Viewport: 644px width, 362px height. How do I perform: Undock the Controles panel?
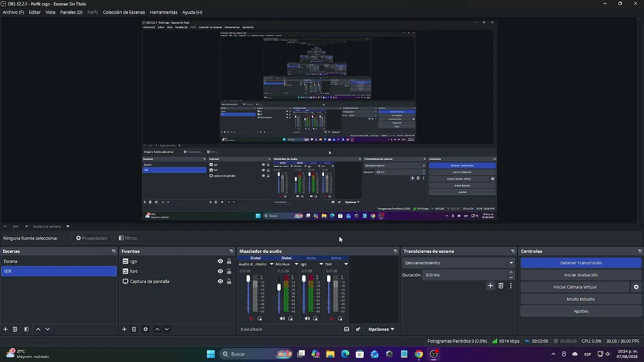tap(639, 251)
